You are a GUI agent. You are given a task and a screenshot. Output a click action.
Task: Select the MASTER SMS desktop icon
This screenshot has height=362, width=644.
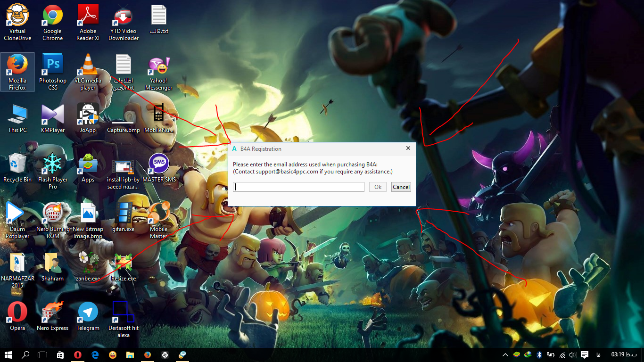click(x=159, y=168)
